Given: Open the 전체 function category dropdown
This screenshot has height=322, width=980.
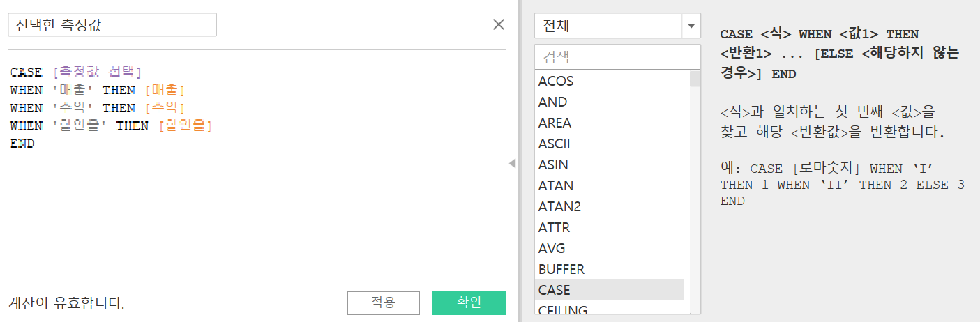Looking at the screenshot, I should 617,26.
